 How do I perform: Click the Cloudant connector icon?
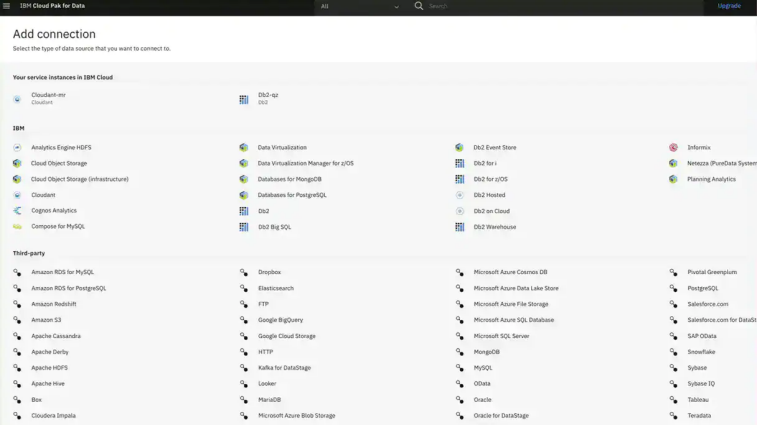pos(17,195)
